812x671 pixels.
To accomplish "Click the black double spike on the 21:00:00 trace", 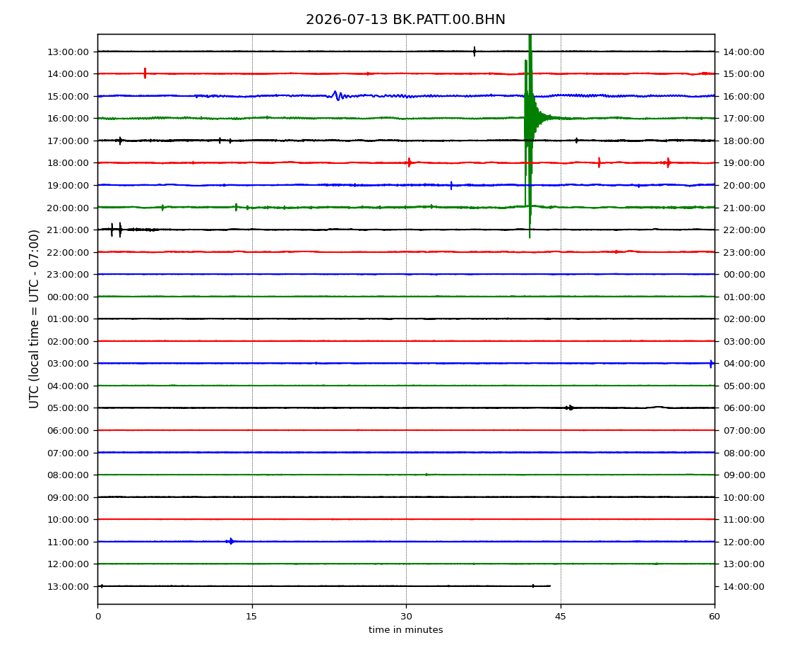I will tap(116, 229).
